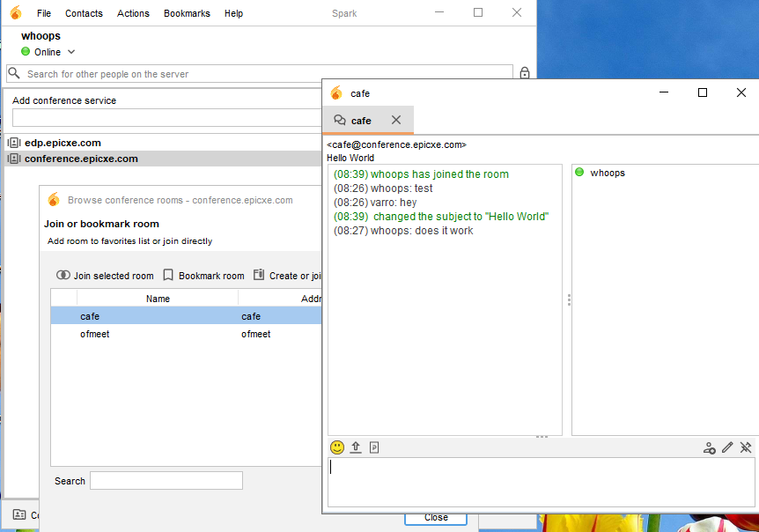
Task: Click the send file upload icon
Action: [356, 447]
